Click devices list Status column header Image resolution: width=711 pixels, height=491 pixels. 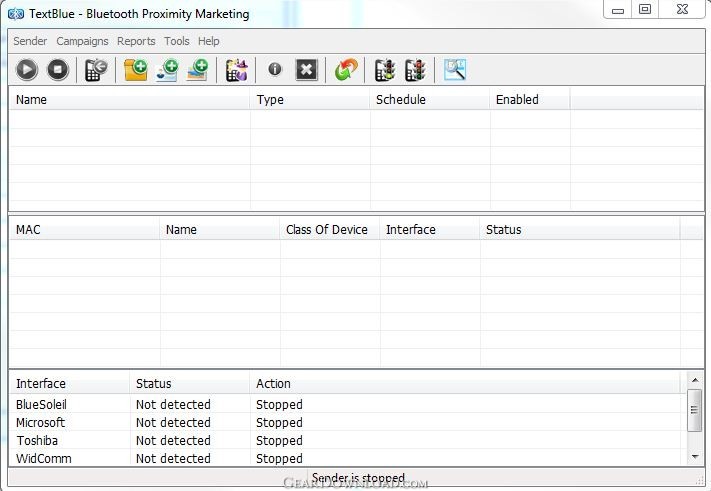580,230
